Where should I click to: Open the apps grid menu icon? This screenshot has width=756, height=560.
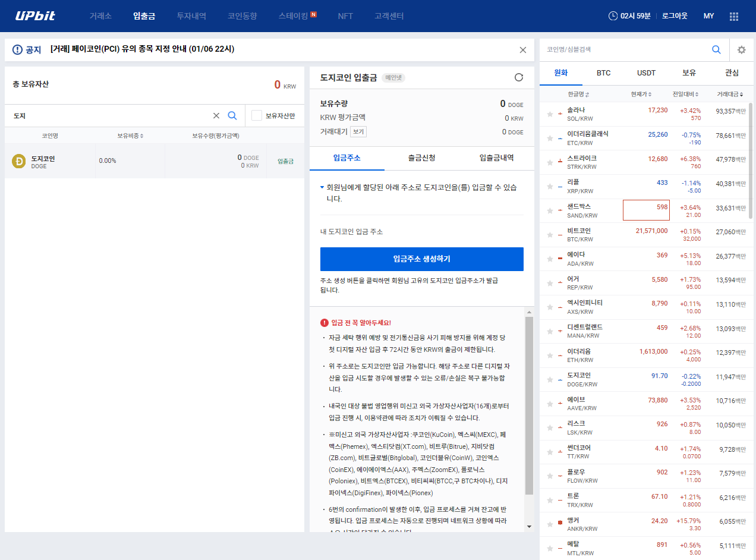(734, 16)
